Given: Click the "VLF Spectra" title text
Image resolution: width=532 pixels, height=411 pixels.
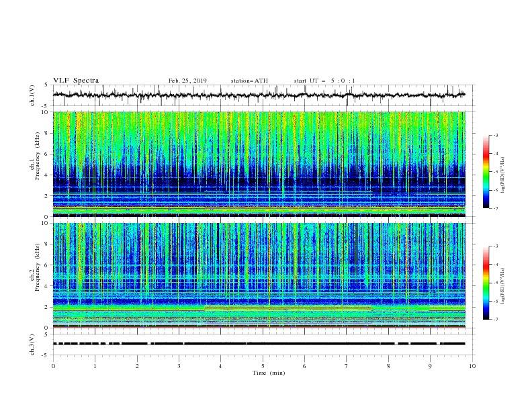Looking at the screenshot, I should [76, 81].
